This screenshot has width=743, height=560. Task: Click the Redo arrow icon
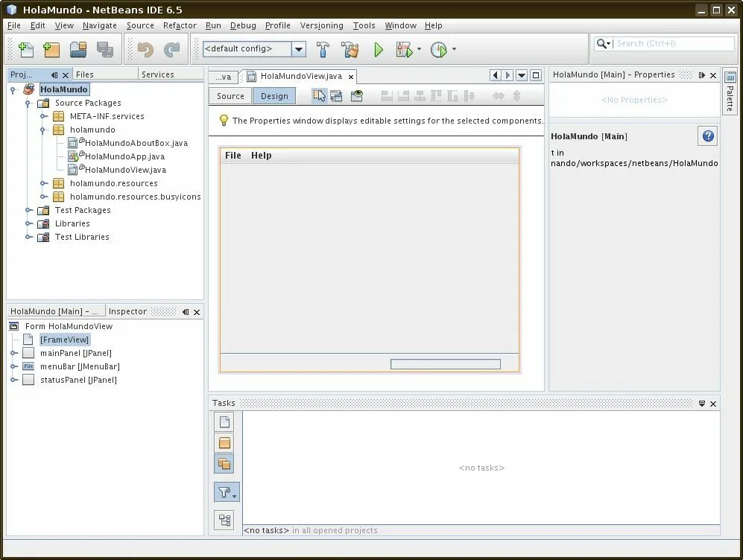172,49
